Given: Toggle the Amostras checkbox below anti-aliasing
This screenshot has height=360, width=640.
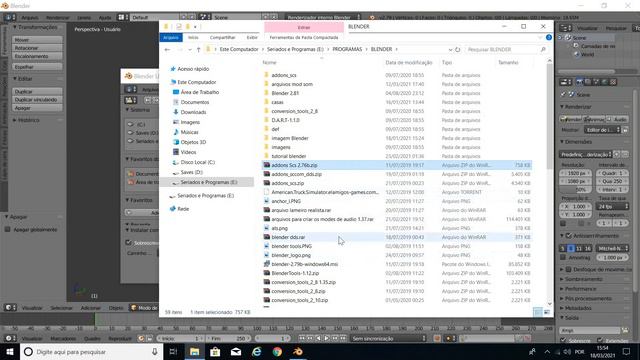Looking at the screenshot, I should tap(563, 258).
